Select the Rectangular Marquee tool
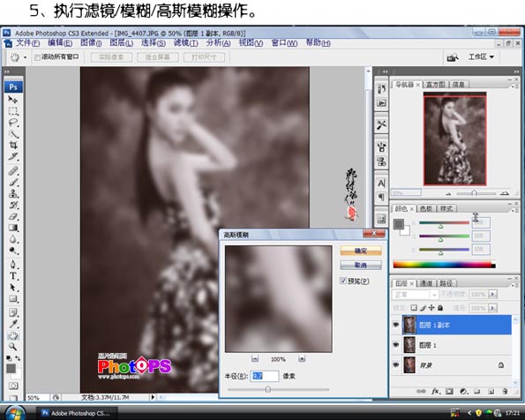The height and width of the screenshot is (420, 525). [13, 111]
